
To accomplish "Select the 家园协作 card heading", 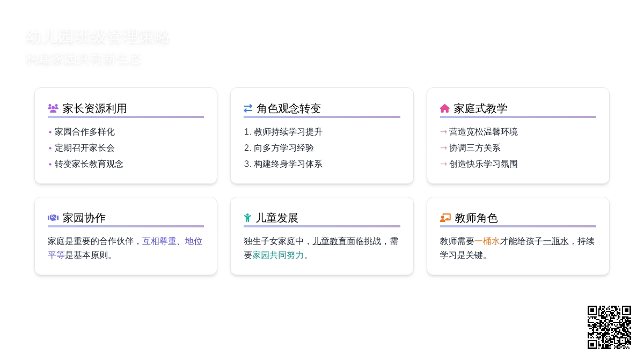I will point(84,218).
